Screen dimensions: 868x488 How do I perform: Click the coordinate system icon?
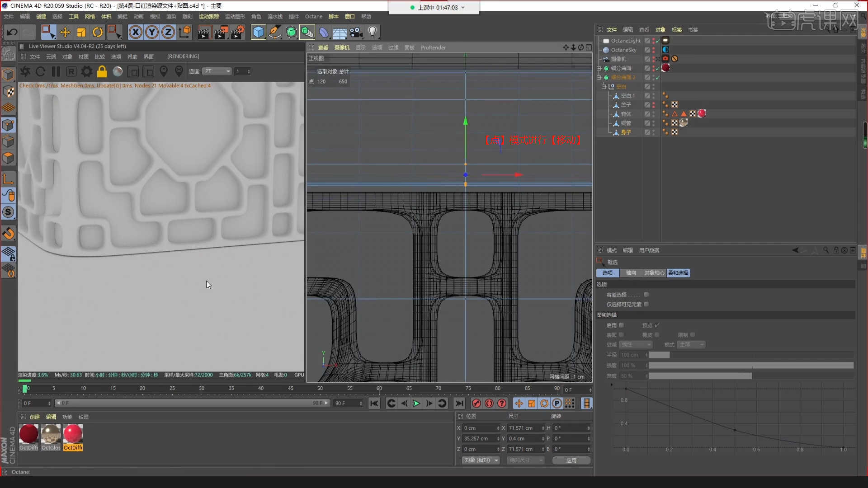(185, 32)
